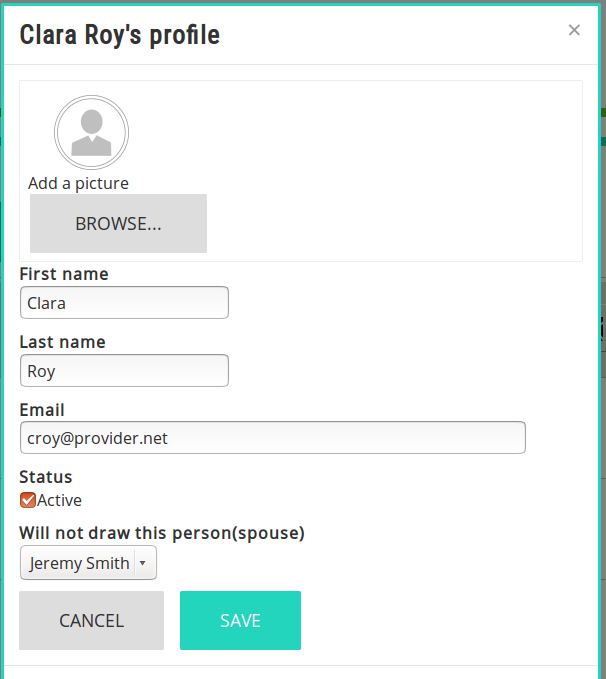The image size is (606, 679).
Task: Click the 'Active' checkbox label text
Action: pyautogui.click(x=60, y=500)
